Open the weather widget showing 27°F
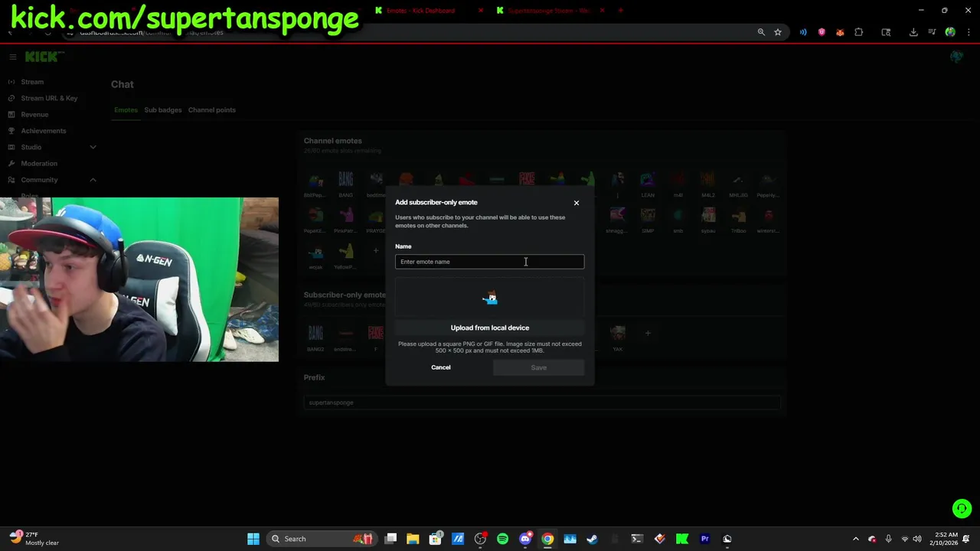The image size is (980, 551). click(x=34, y=539)
